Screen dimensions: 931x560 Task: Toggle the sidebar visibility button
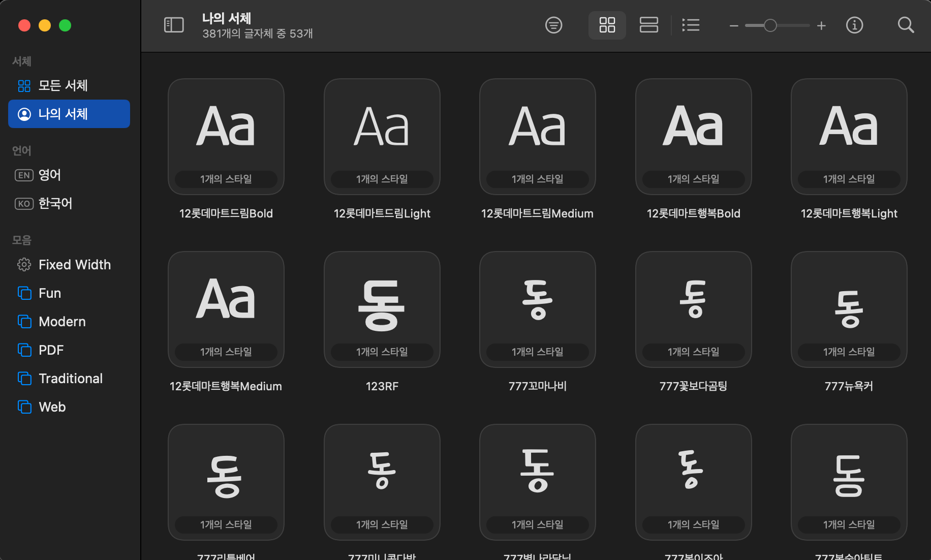(x=174, y=25)
